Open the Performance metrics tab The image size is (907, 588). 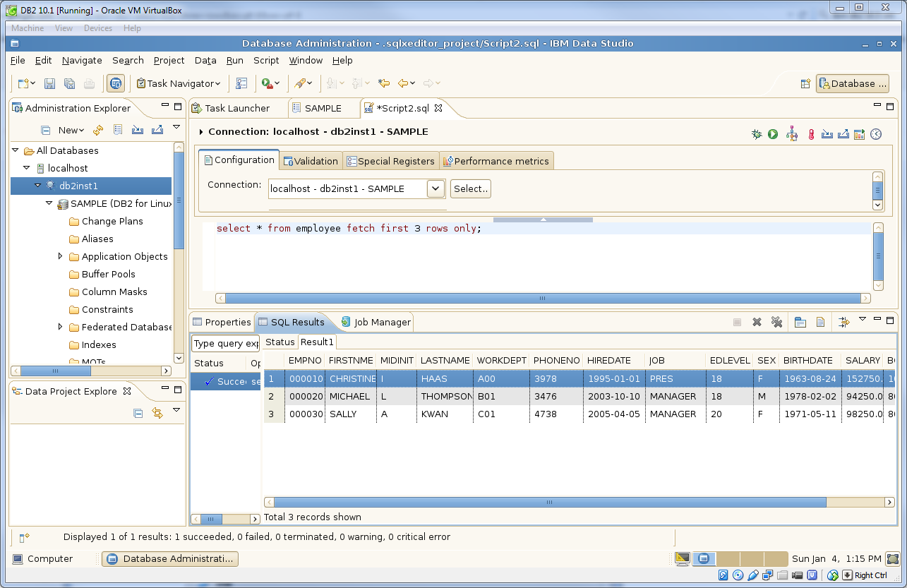[495, 161]
